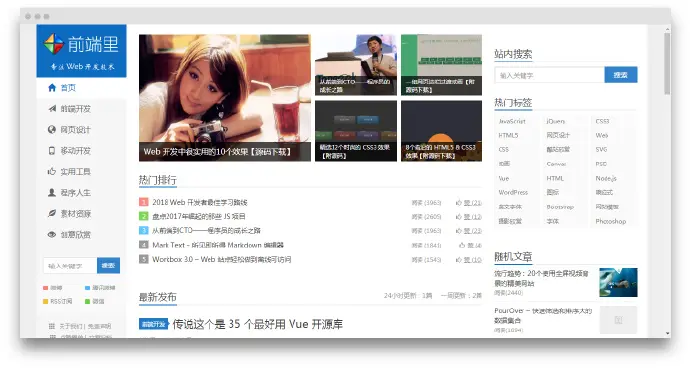Select the WordPress tag
Screen dimensions: 690x371
[x=513, y=192]
